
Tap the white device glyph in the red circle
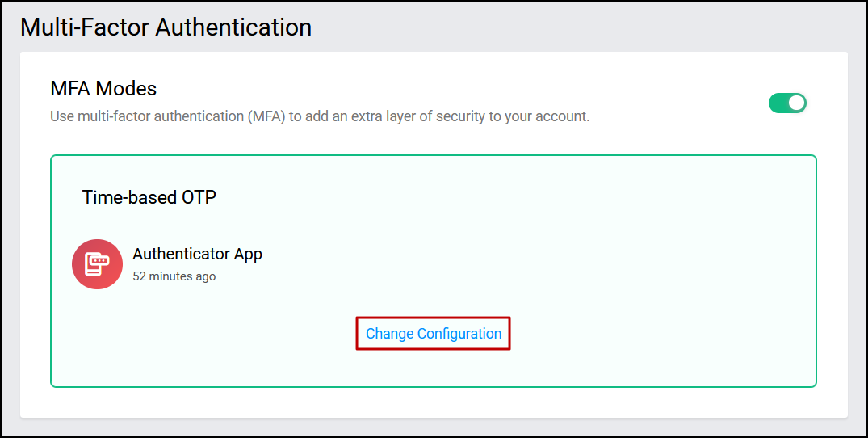tap(97, 264)
